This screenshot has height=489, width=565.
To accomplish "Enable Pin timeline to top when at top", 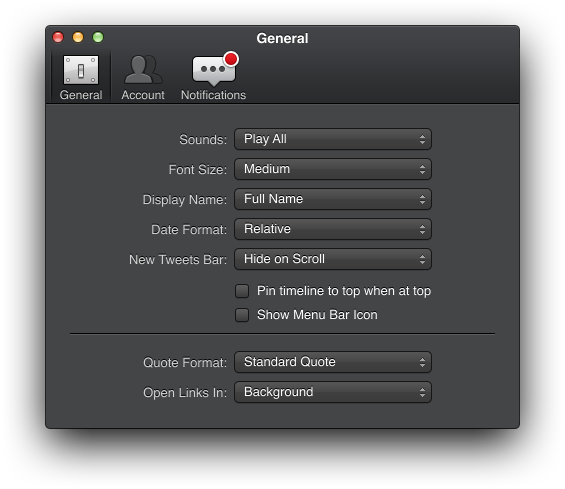I will pyautogui.click(x=242, y=291).
